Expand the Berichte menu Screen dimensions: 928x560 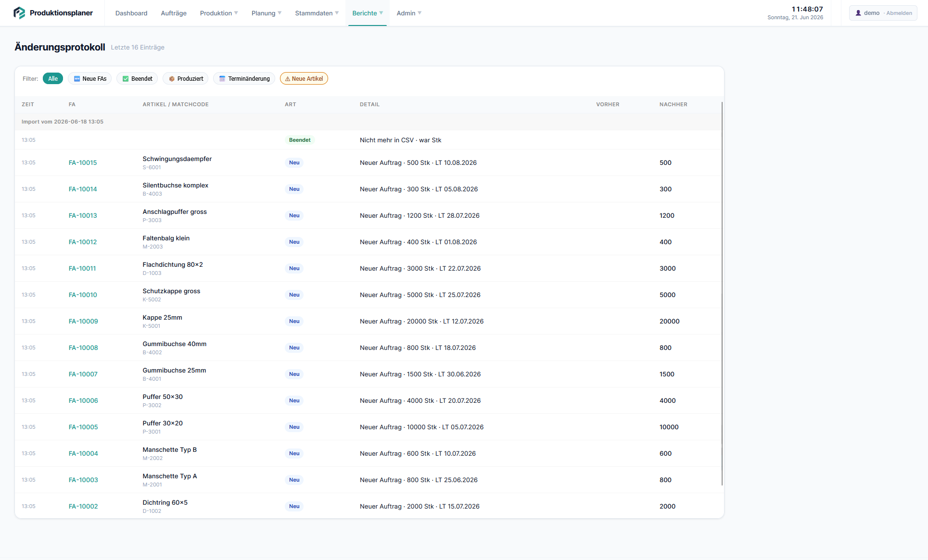pyautogui.click(x=368, y=13)
